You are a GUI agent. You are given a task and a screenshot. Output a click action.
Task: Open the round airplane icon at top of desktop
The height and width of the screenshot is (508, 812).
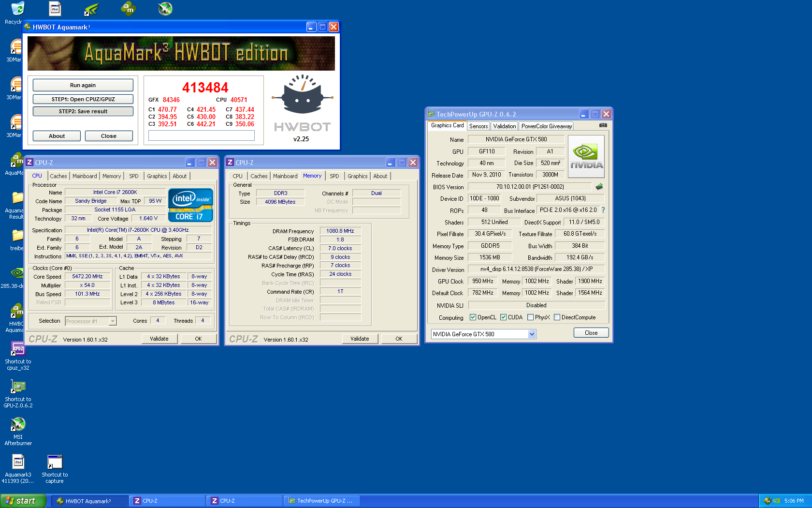(165, 9)
